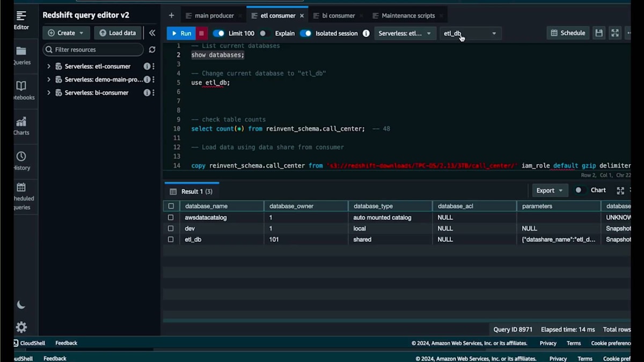Click the red Stop query button

(x=201, y=33)
